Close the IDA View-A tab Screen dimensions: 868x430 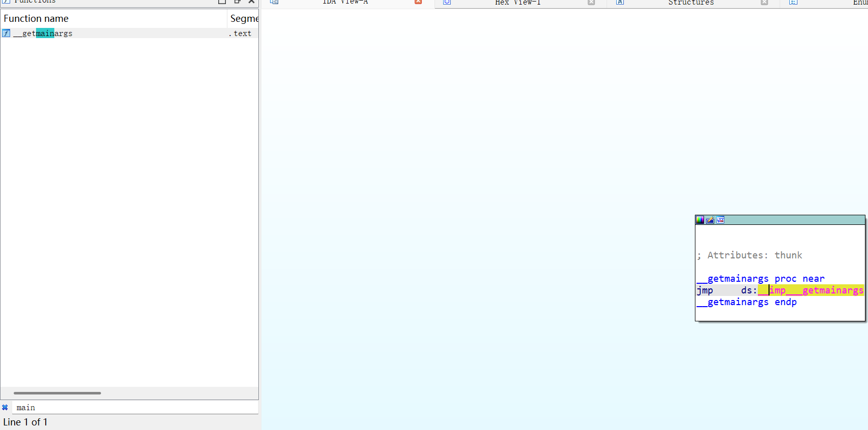click(418, 2)
